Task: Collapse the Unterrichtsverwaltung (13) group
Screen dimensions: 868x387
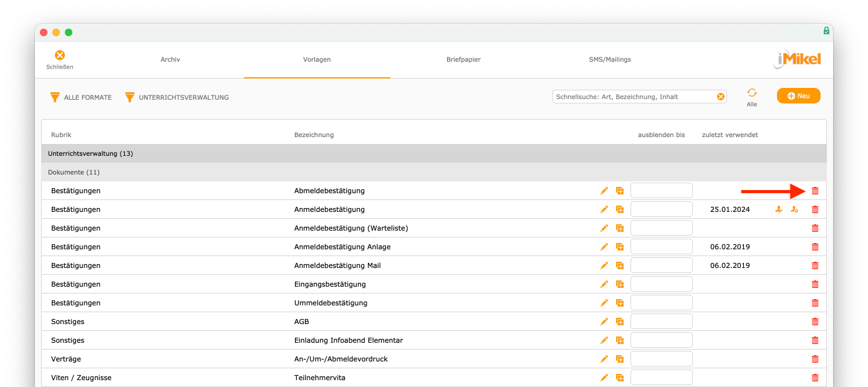Action: pyautogui.click(x=434, y=153)
